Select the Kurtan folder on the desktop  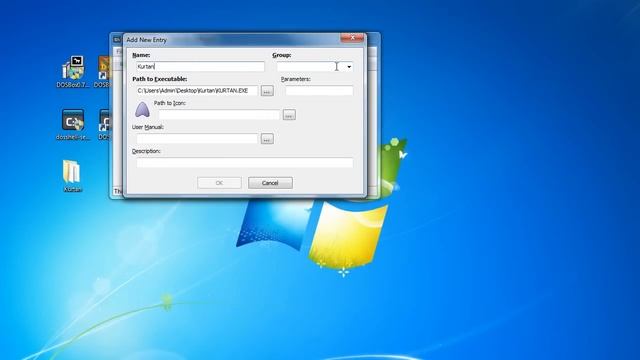coord(72,176)
